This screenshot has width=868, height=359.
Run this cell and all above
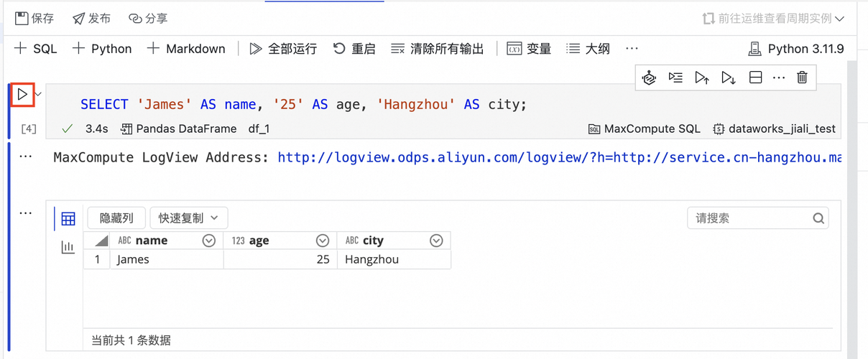pyautogui.click(x=702, y=78)
